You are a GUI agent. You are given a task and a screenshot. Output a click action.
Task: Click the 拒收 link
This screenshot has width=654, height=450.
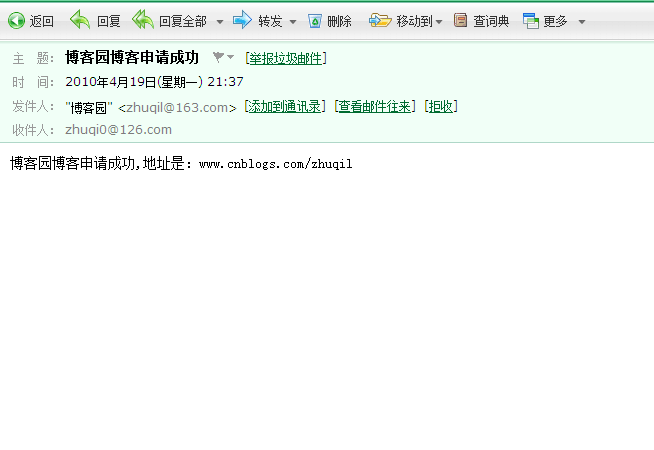click(441, 107)
